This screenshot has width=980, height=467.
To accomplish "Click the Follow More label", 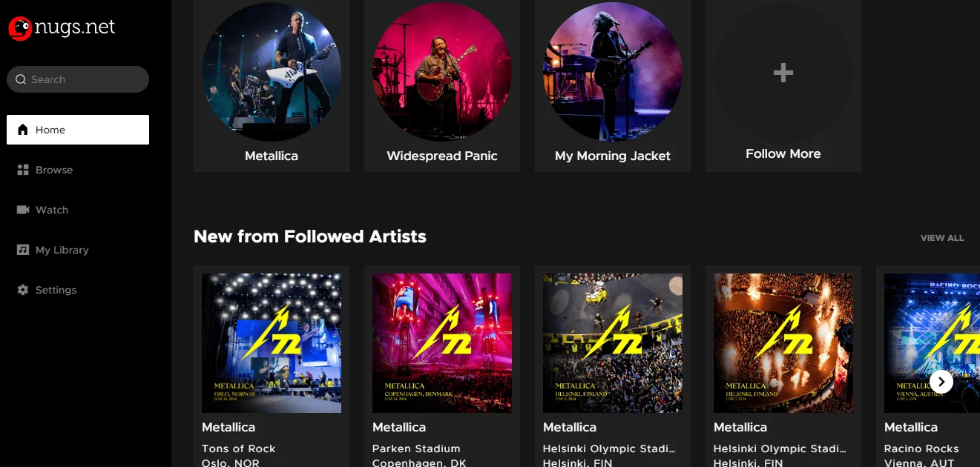I will pos(783,154).
